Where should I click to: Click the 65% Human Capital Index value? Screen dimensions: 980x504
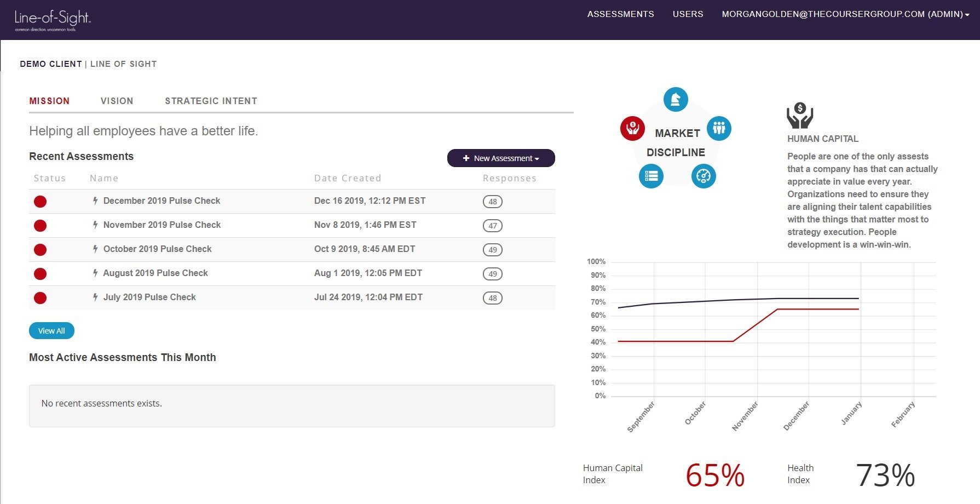(715, 475)
